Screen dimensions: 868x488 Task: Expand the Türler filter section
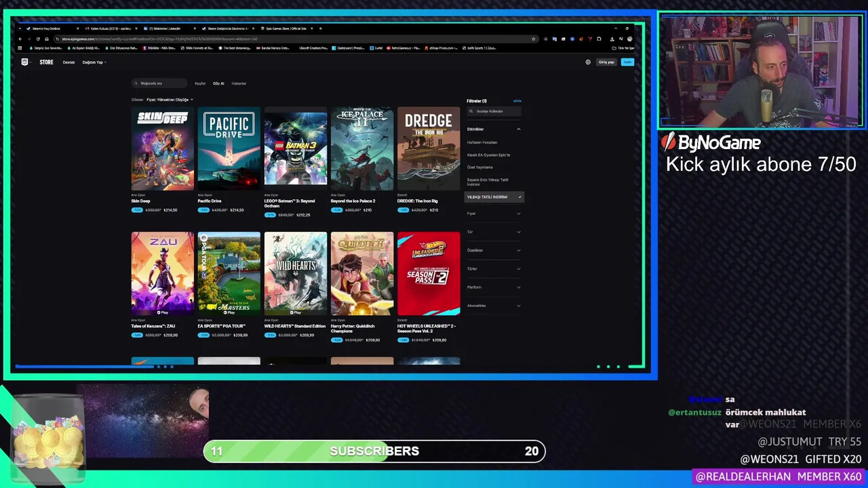tap(494, 268)
